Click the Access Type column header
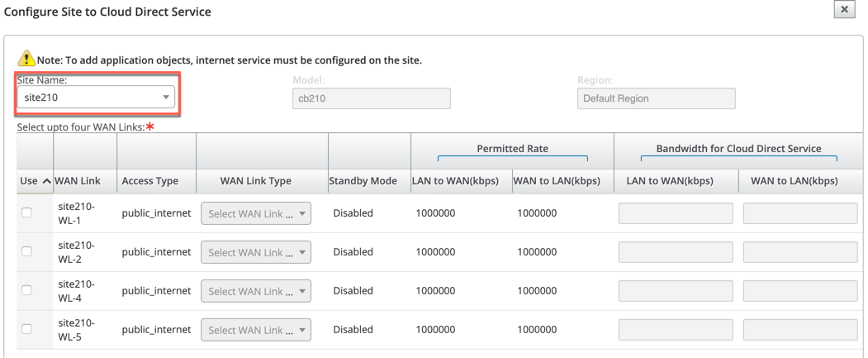 157,181
